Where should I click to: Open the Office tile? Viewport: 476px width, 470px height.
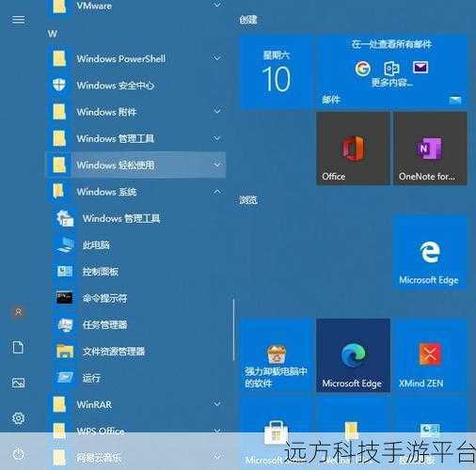[x=353, y=149]
